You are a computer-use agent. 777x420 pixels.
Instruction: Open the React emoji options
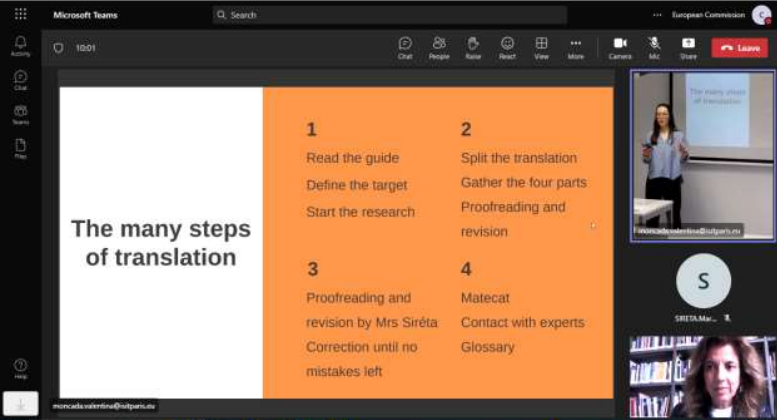click(x=507, y=46)
